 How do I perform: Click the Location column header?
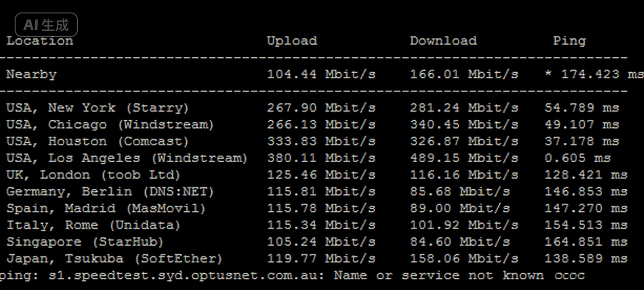point(40,41)
